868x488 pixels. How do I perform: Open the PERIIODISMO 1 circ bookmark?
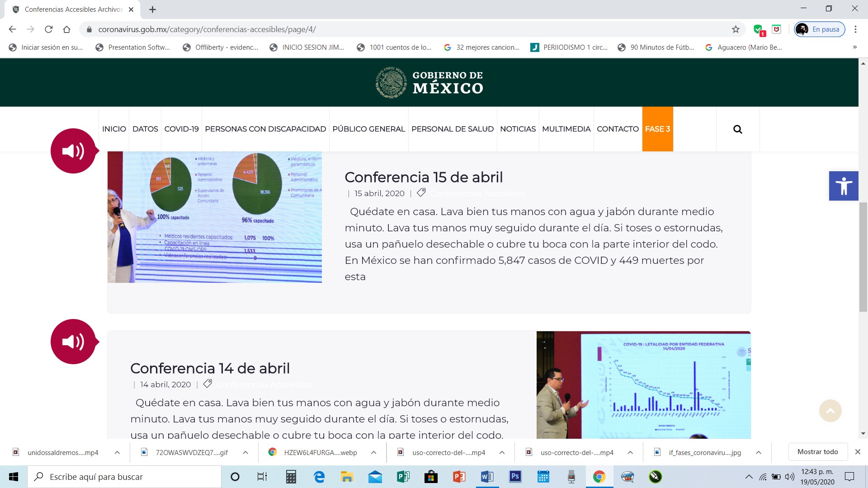[x=569, y=47]
